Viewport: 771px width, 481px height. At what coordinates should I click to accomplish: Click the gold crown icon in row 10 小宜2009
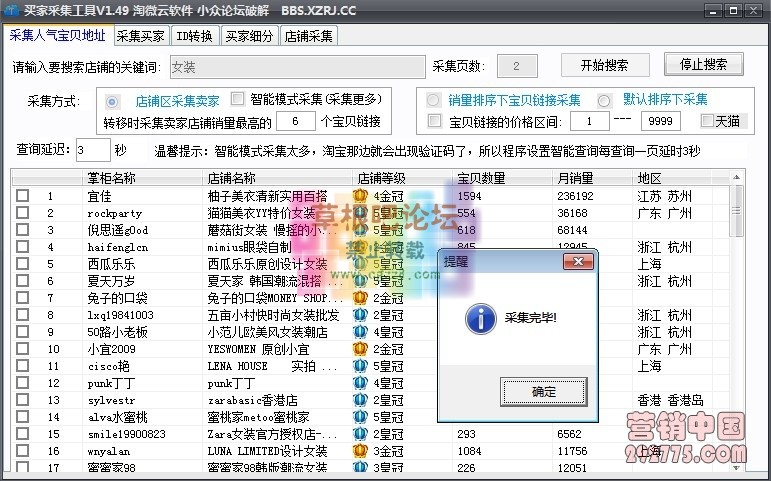coord(360,349)
